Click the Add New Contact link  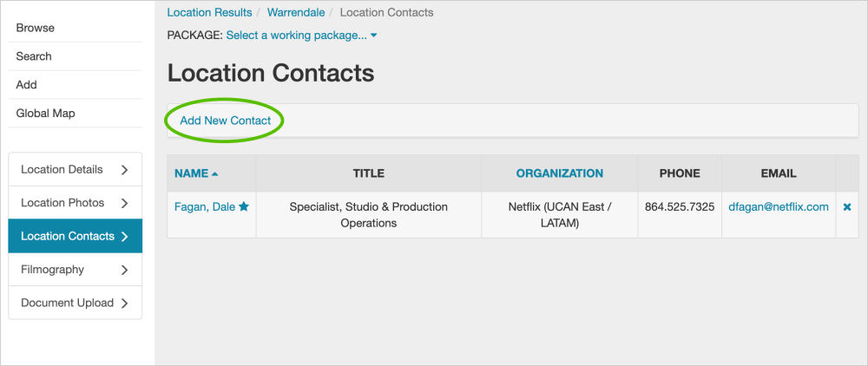(x=226, y=121)
